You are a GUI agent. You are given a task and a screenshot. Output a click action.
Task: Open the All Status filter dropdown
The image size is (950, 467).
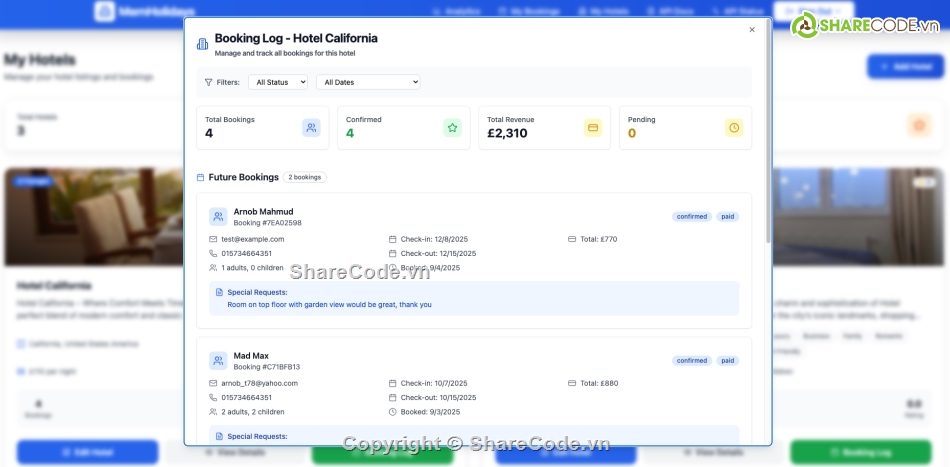(277, 82)
